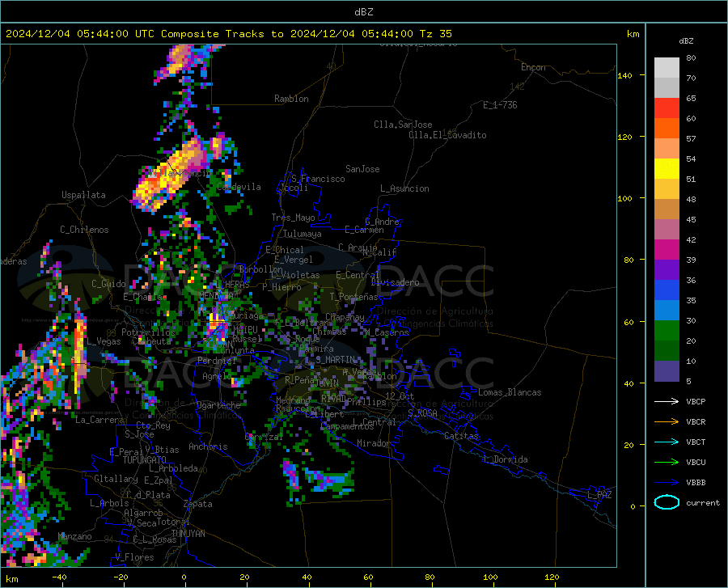
Task: Select the magenta 39 dBZ color swatch
Action: [x=667, y=250]
